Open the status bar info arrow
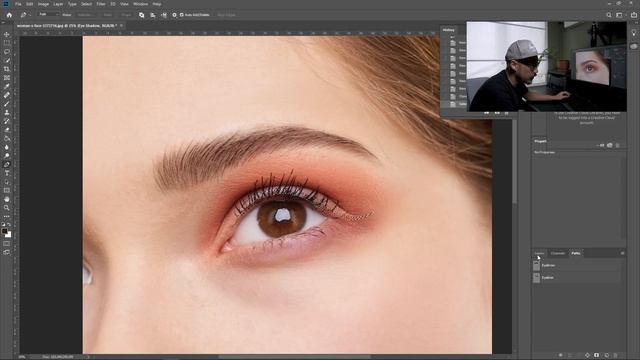The height and width of the screenshot is (360, 640). point(88,357)
